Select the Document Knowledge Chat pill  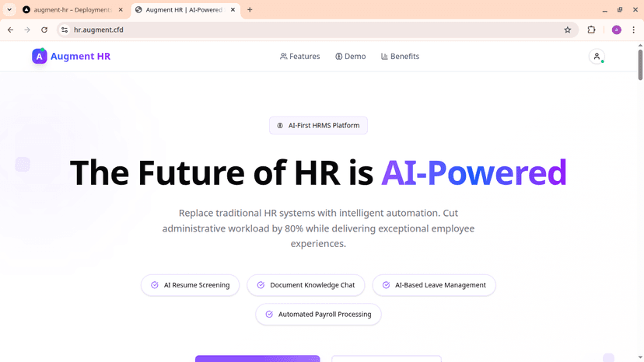306,285
